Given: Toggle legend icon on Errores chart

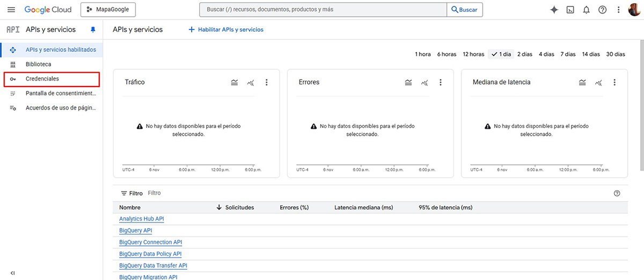Looking at the screenshot, I should click(408, 82).
